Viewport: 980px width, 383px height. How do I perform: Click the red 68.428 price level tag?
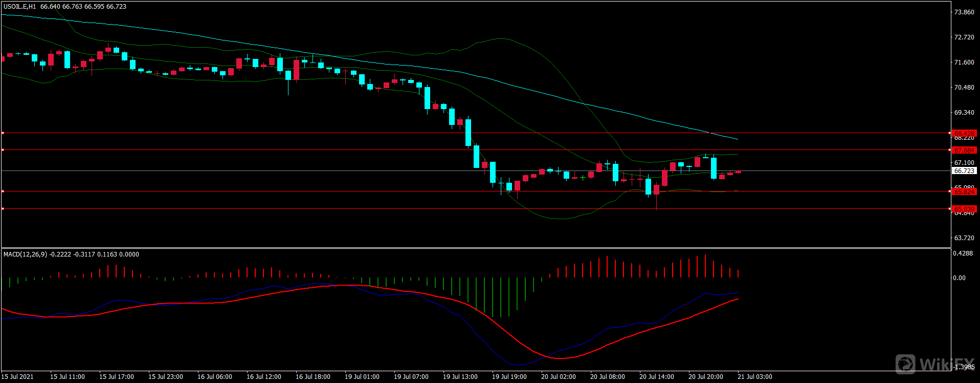[x=964, y=133]
